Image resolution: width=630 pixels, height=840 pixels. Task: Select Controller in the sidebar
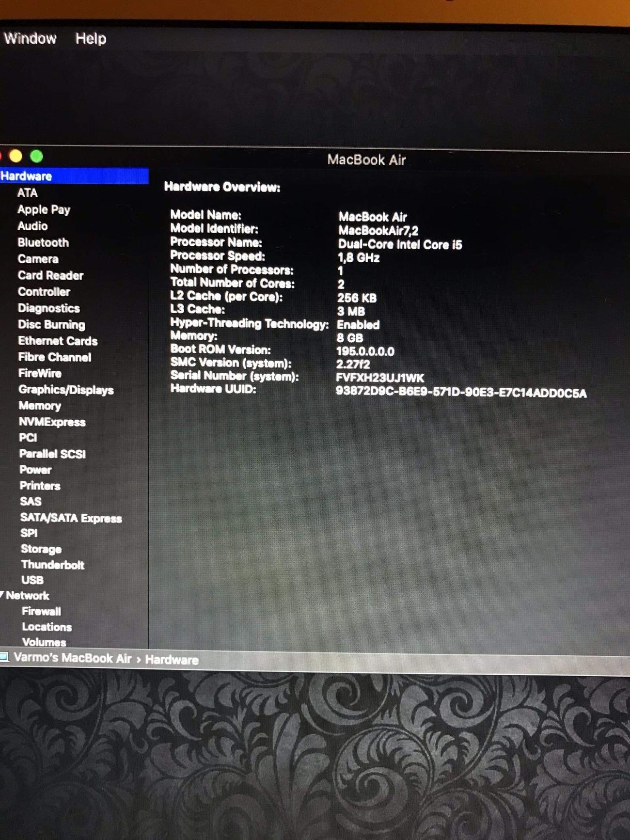click(x=44, y=292)
